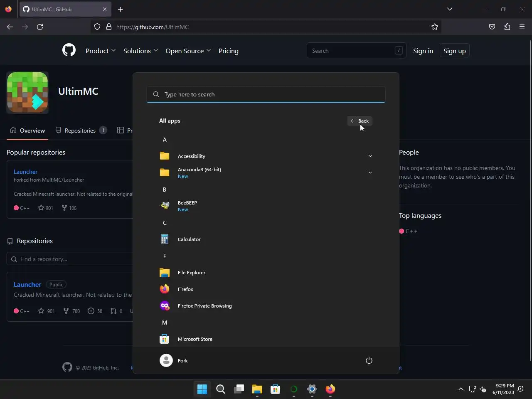Go back to the previous page in Firefox

[x=10, y=27]
